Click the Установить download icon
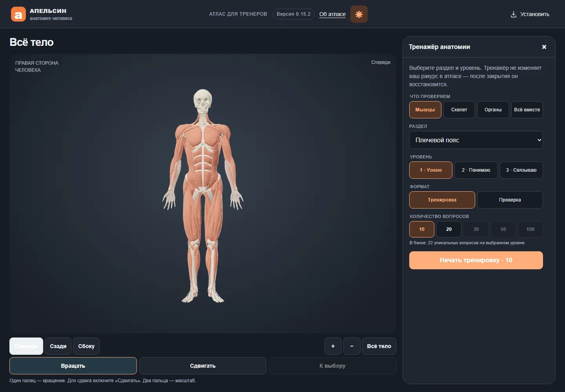The width and height of the screenshot is (565, 392). 513,14
